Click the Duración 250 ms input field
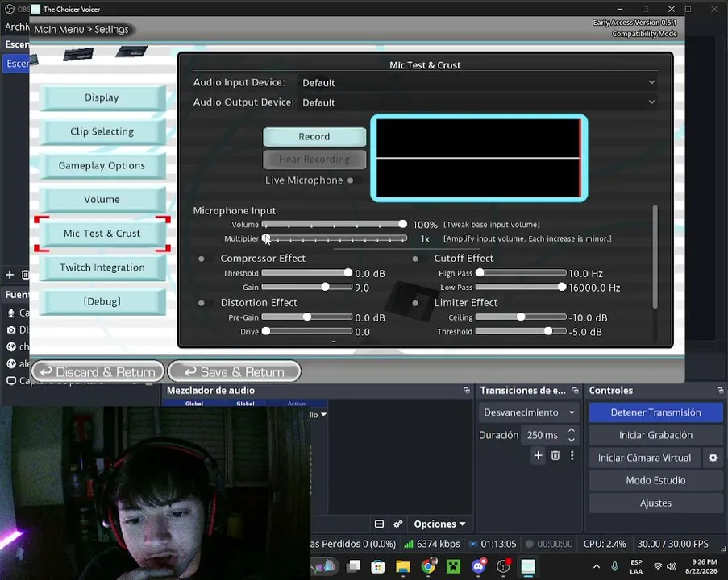The height and width of the screenshot is (580, 728). [542, 435]
